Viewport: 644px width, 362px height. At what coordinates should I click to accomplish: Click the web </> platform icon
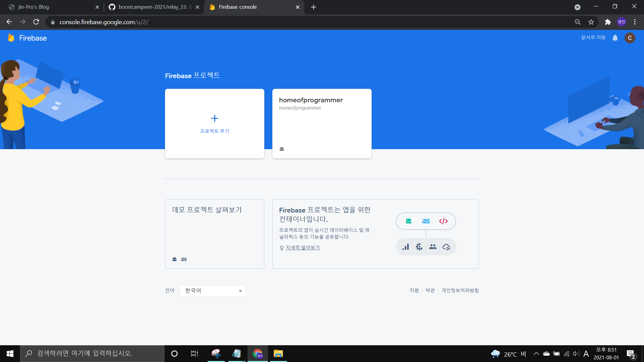click(x=443, y=221)
